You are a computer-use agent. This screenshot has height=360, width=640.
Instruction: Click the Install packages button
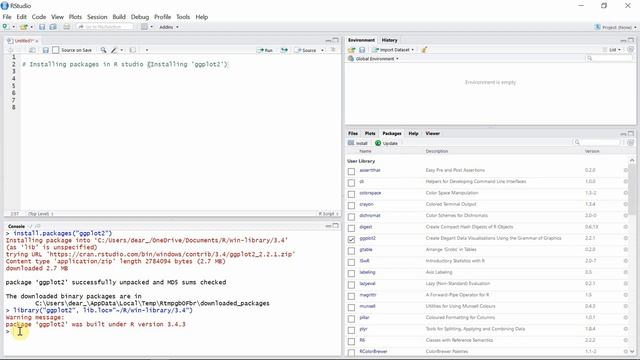coord(358,143)
